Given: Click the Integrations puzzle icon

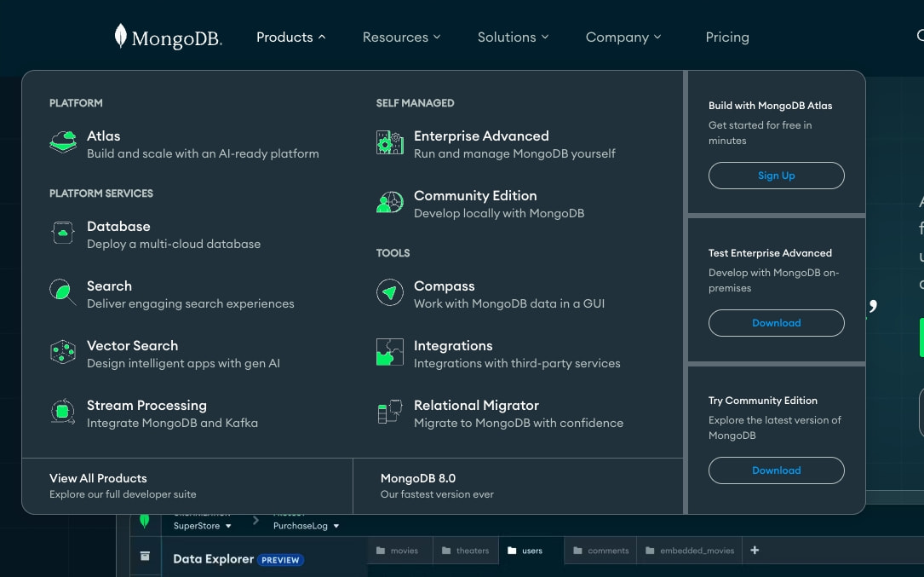Looking at the screenshot, I should [x=390, y=352].
